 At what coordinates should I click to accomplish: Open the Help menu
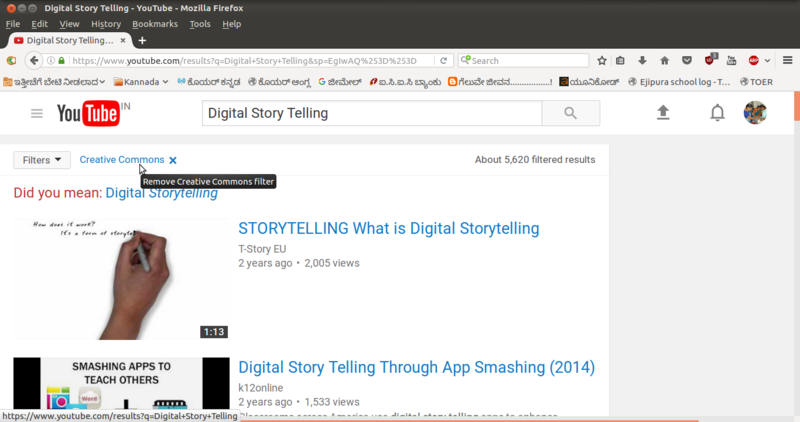232,24
